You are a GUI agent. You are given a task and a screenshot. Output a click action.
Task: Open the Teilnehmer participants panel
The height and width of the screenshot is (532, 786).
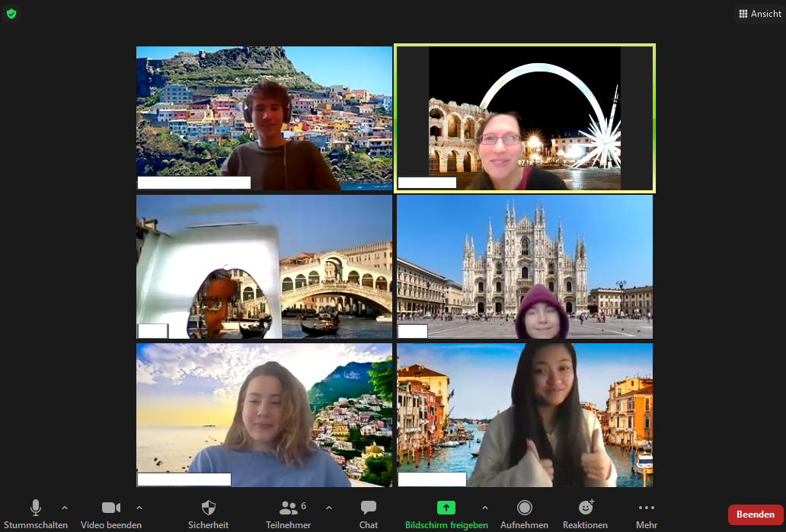click(288, 514)
